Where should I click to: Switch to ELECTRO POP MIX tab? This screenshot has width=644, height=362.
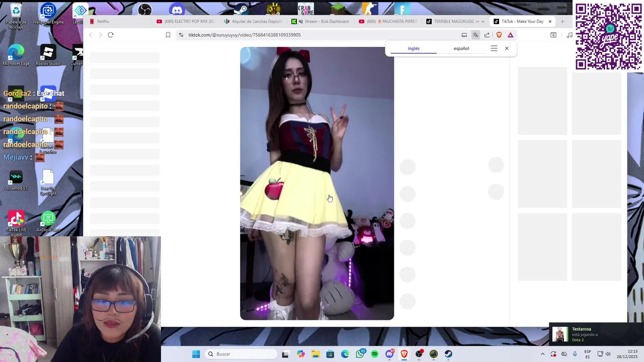186,22
